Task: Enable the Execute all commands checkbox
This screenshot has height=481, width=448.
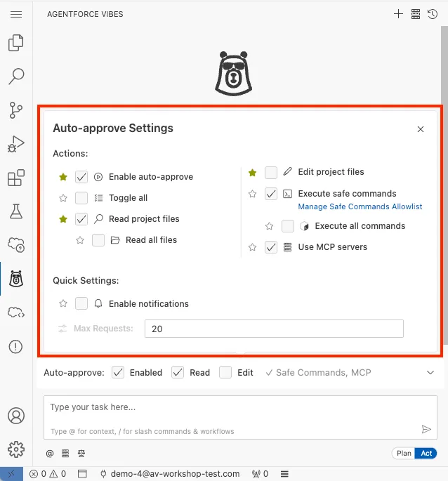Action: click(288, 226)
